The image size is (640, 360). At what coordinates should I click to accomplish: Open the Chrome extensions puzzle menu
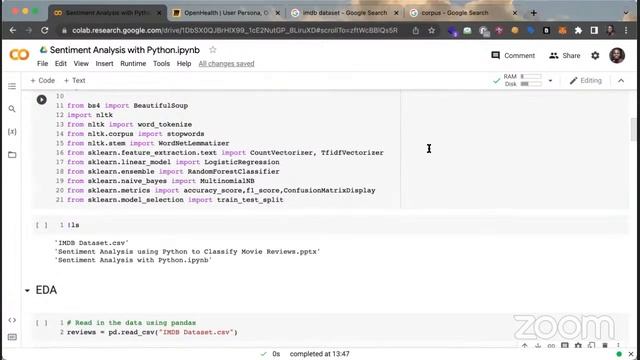(x=578, y=31)
